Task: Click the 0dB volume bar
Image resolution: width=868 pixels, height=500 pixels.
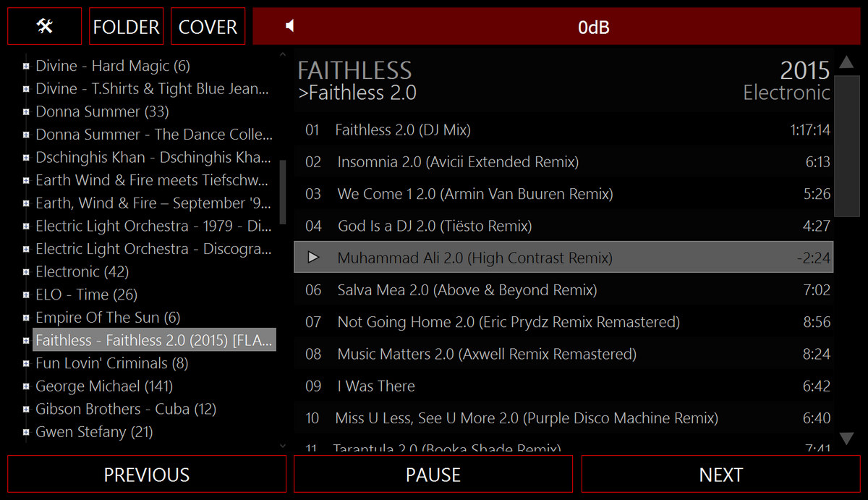Action: [556, 27]
